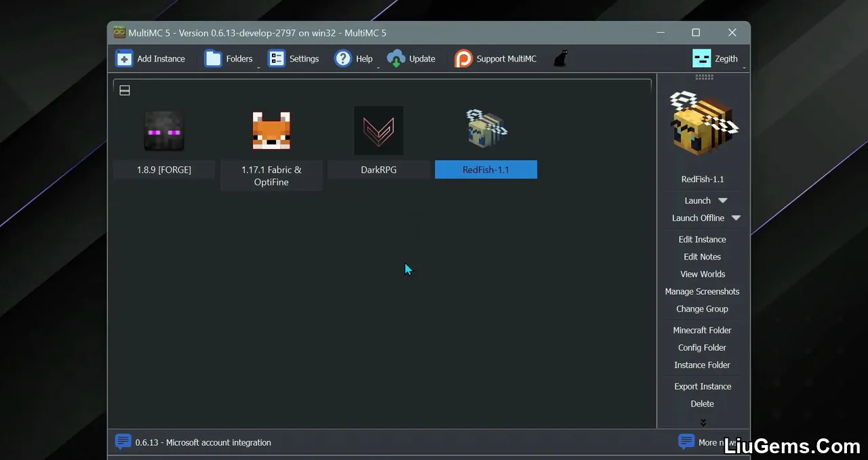Click the Zegith account avatar icon

702,59
